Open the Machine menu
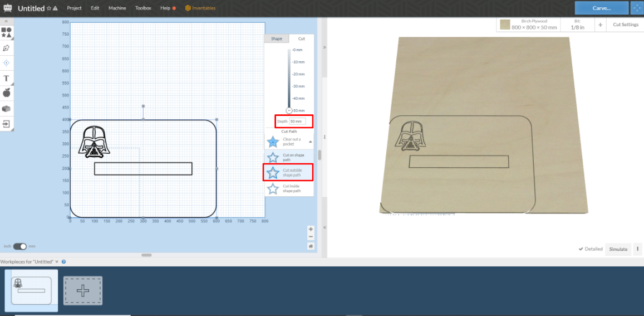This screenshot has width=644, height=316. coord(117,8)
